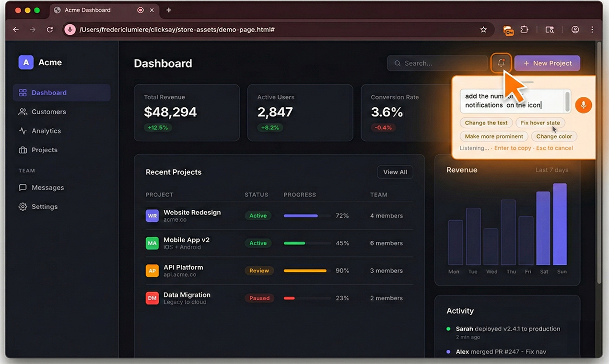Open the browser extensions puzzle icon
The width and height of the screenshot is (609, 364).
(524, 29)
